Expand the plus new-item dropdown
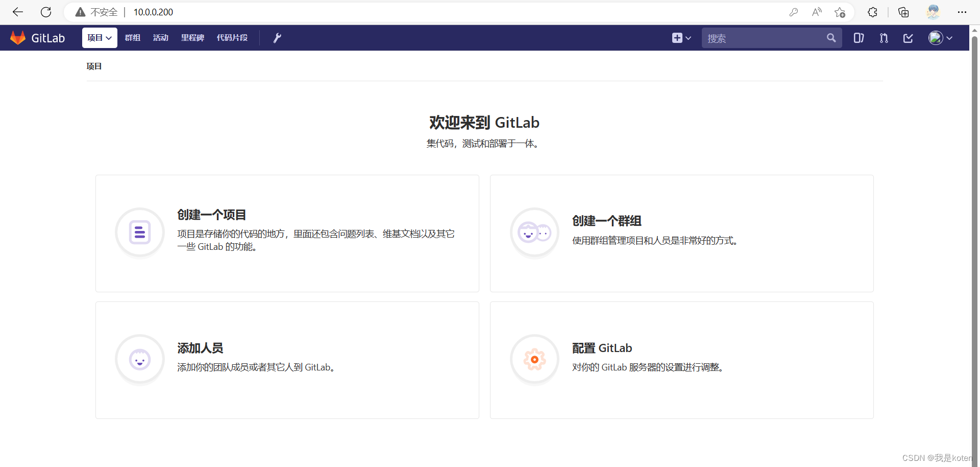980x467 pixels. [681, 38]
